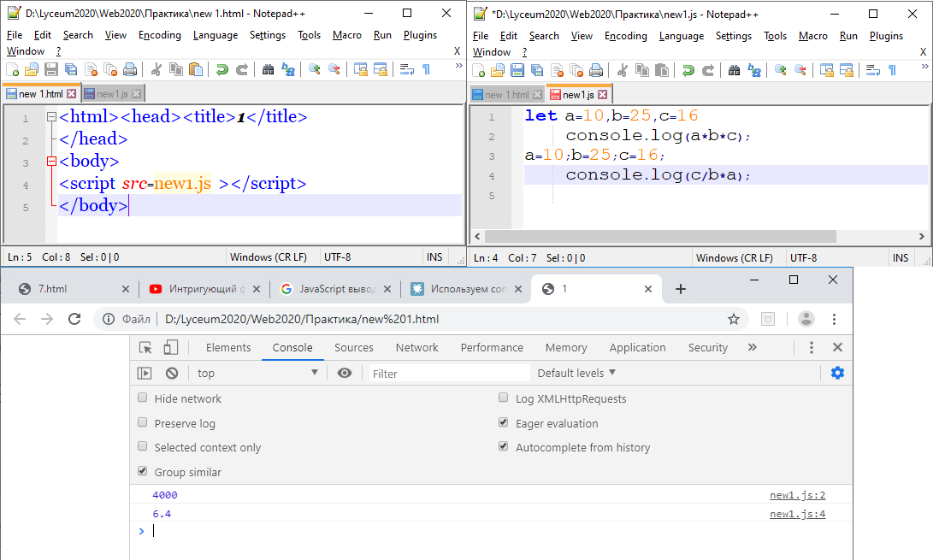Click the live expression eye icon

point(345,373)
